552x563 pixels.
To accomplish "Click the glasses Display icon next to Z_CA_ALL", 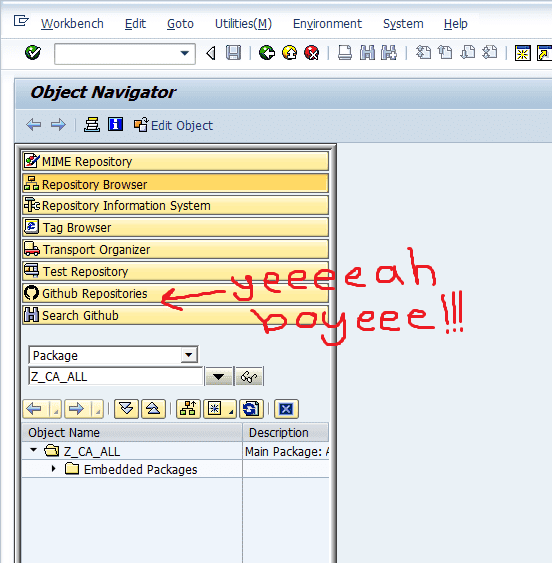I will pos(249,376).
